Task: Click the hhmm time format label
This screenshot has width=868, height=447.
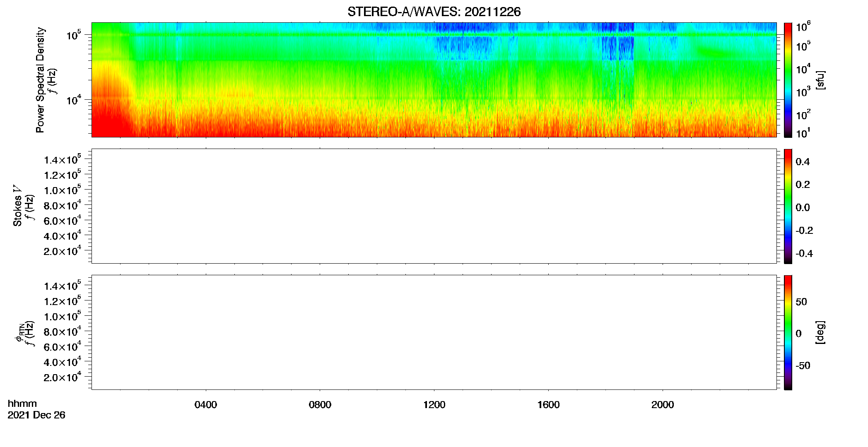Action: click(x=22, y=404)
